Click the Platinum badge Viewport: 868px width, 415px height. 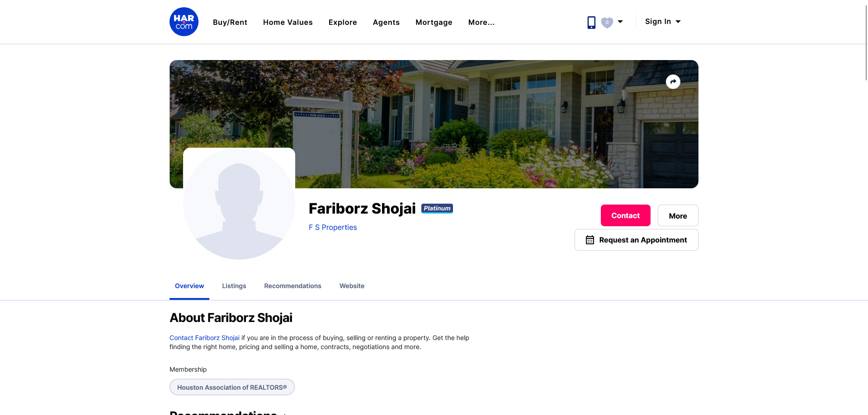tap(437, 208)
